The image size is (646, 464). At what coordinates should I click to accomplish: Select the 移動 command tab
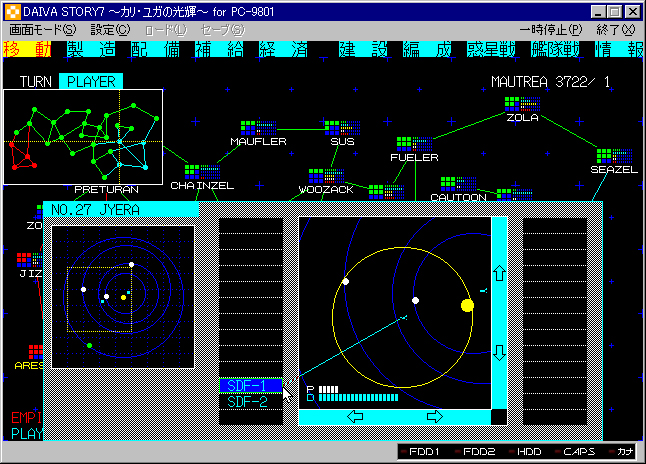(x=26, y=49)
